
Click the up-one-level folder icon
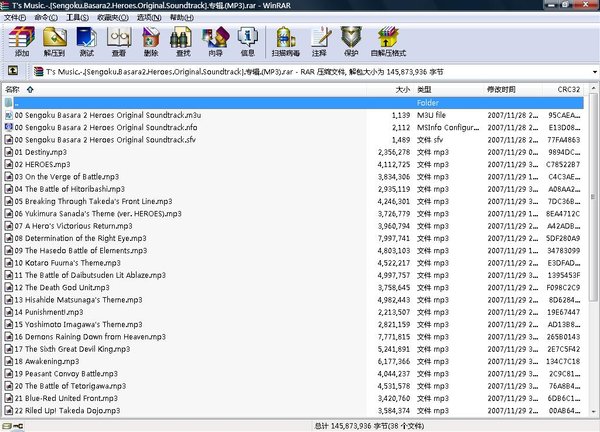click(13, 70)
